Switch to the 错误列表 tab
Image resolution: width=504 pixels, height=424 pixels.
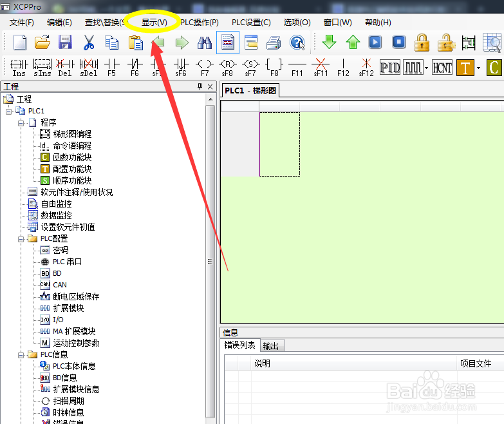[240, 345]
